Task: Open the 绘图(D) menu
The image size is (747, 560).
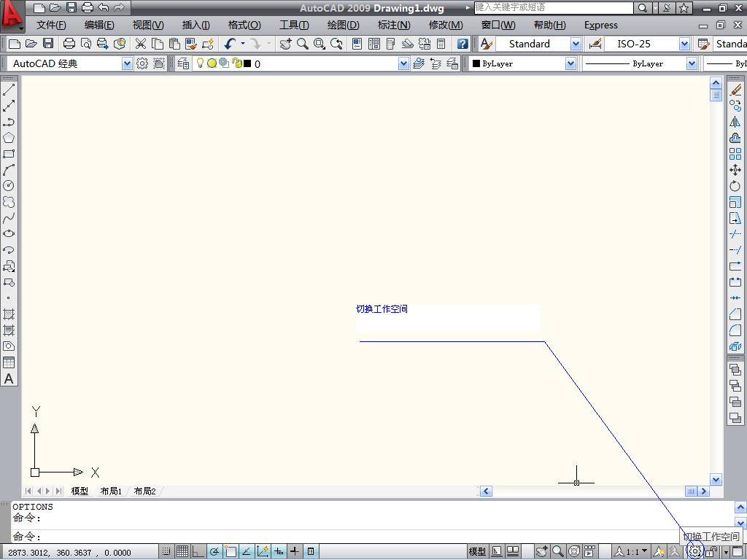Action: [x=343, y=26]
